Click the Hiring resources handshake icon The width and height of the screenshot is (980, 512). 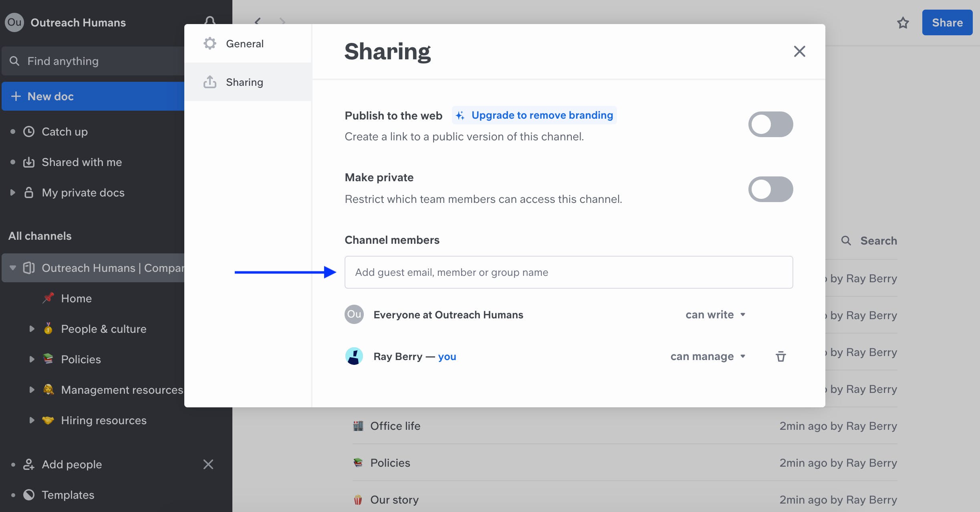point(48,420)
